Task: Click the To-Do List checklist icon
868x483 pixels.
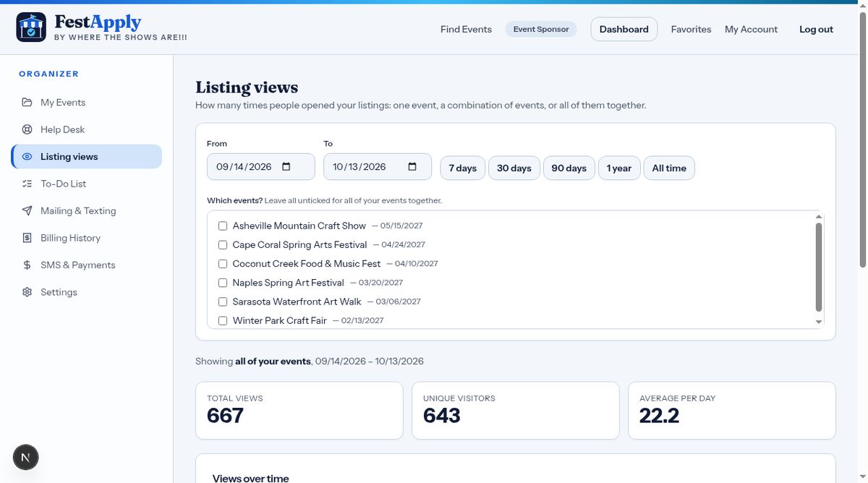Action: coord(27,184)
